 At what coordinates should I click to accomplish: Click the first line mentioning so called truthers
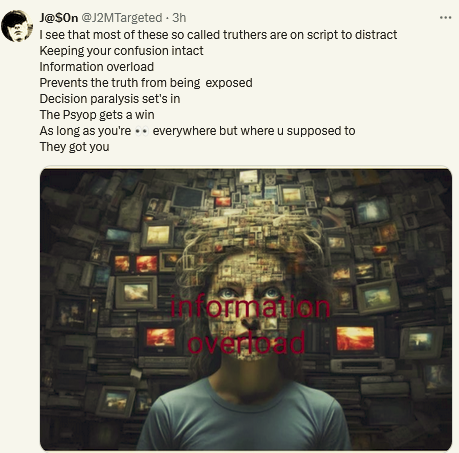[218, 35]
